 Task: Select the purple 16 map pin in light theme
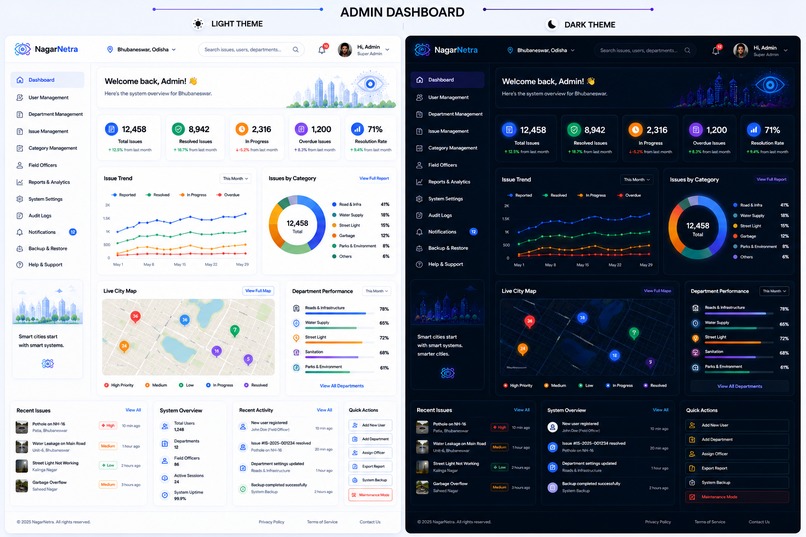216,351
